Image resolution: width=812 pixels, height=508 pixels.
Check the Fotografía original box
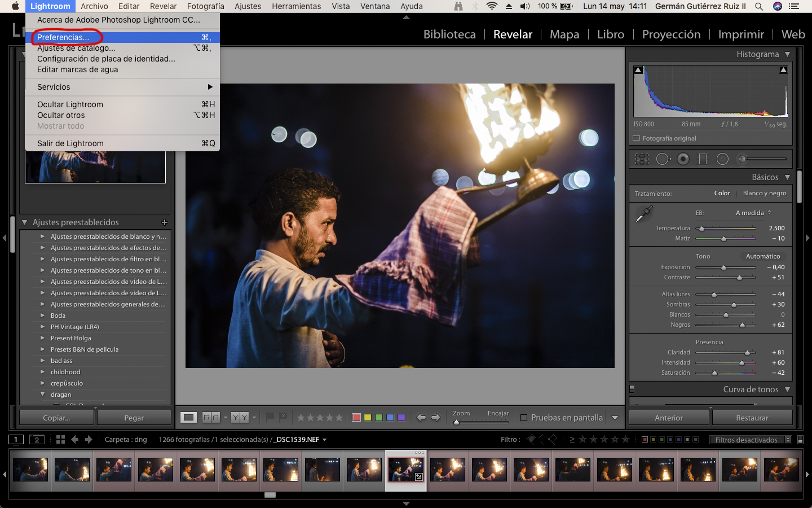pyautogui.click(x=637, y=138)
